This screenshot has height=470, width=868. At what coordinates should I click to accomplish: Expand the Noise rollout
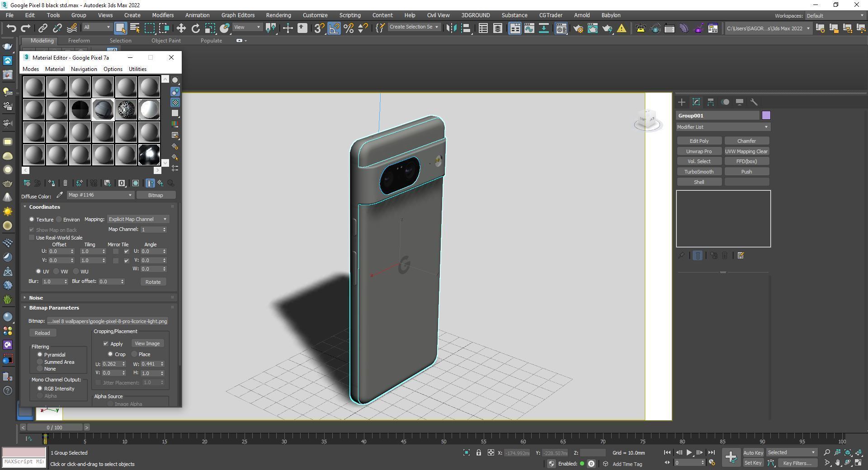36,298
